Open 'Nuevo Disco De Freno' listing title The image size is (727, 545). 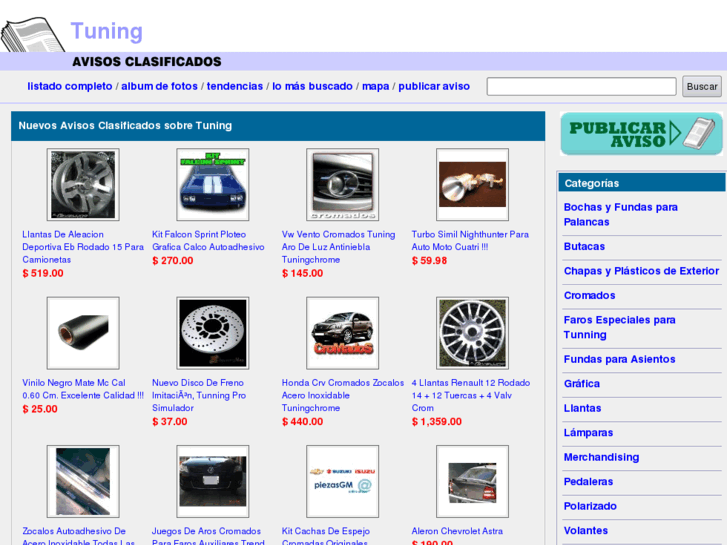point(199,395)
